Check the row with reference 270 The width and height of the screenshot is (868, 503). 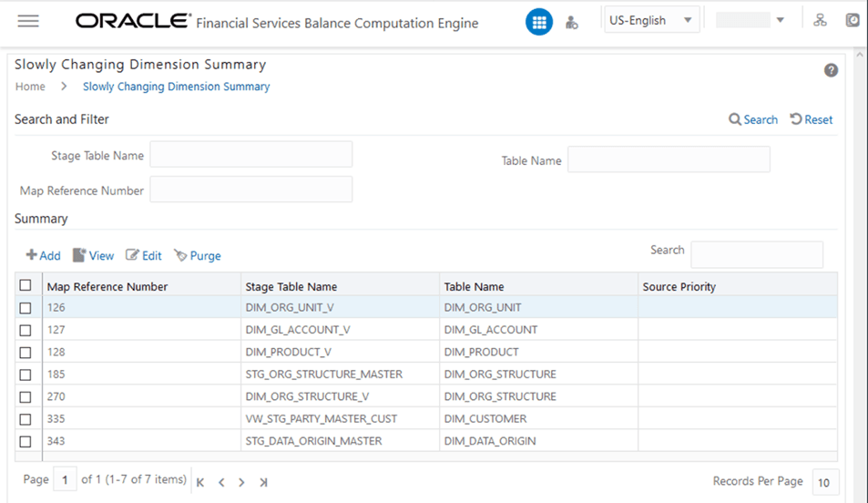(26, 397)
